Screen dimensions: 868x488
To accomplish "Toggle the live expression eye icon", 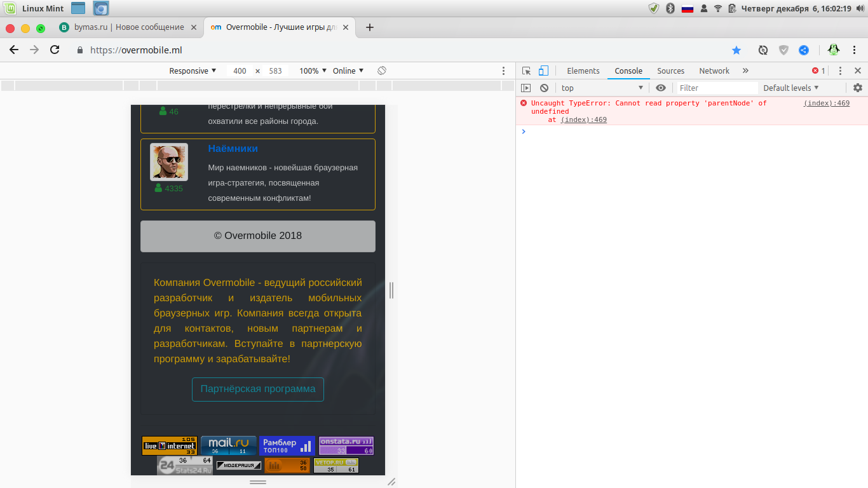I will point(661,88).
